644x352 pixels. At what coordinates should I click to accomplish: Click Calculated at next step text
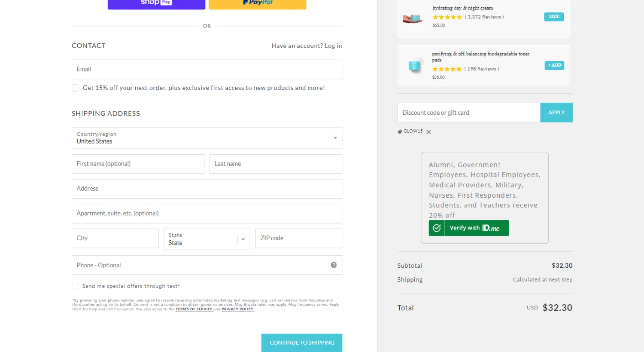click(543, 280)
